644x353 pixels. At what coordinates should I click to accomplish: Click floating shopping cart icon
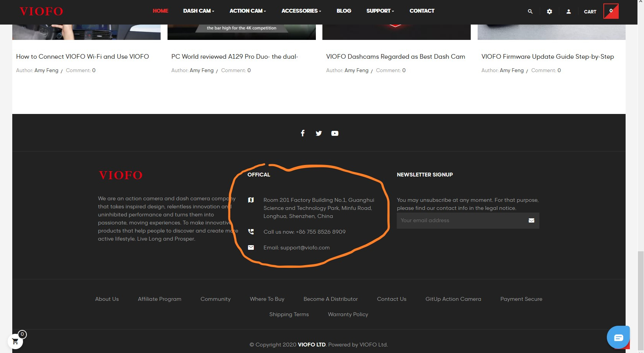[15, 341]
